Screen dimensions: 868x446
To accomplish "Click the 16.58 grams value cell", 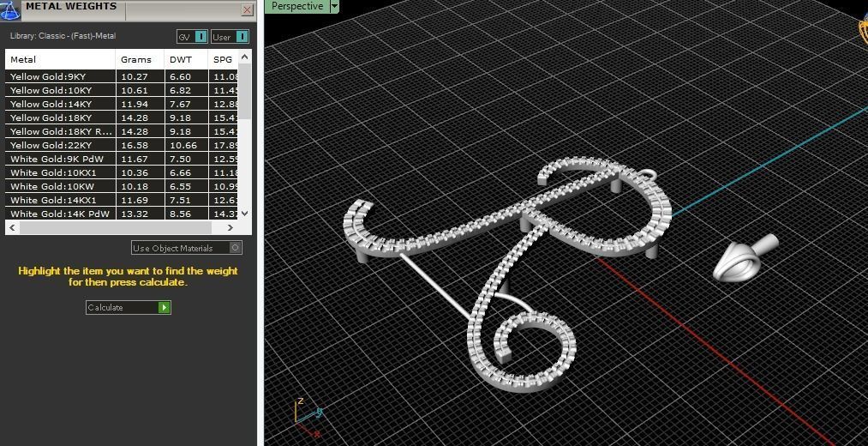I will tap(140, 145).
